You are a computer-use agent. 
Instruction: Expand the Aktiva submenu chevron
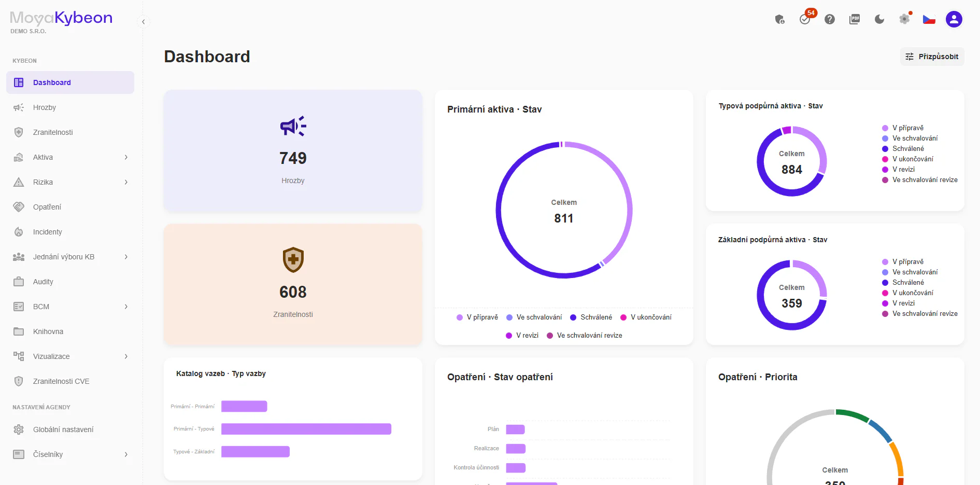pos(126,157)
